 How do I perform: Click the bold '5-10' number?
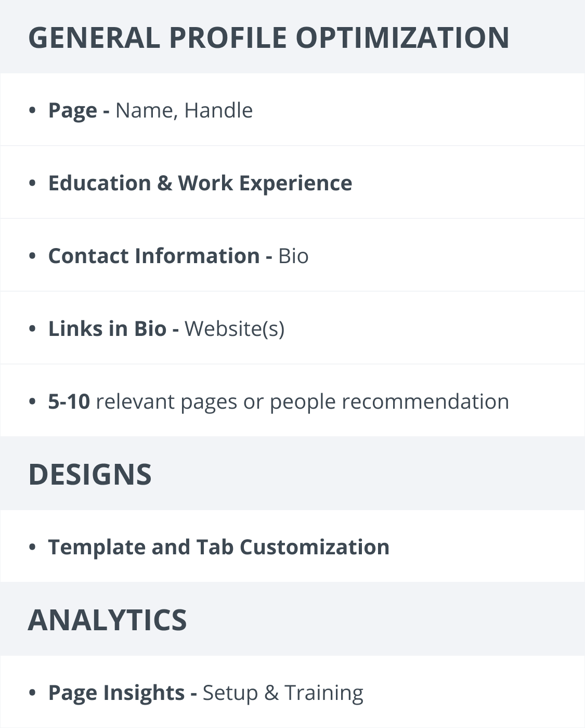69,401
